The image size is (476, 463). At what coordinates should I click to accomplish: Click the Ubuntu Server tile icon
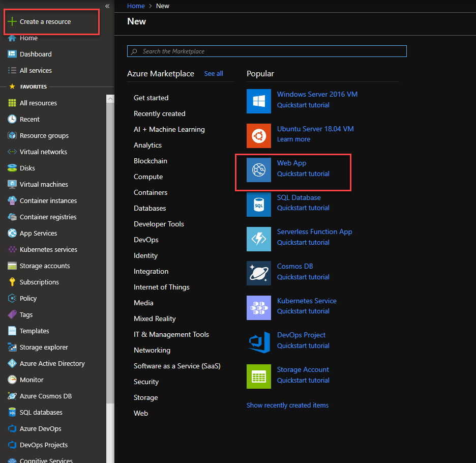tap(259, 136)
